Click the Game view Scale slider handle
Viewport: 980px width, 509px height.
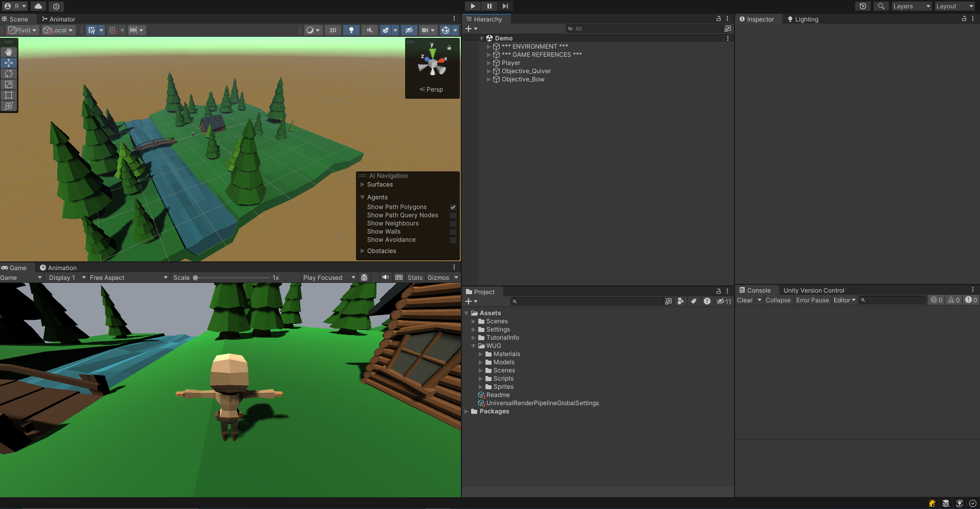pyautogui.click(x=195, y=278)
